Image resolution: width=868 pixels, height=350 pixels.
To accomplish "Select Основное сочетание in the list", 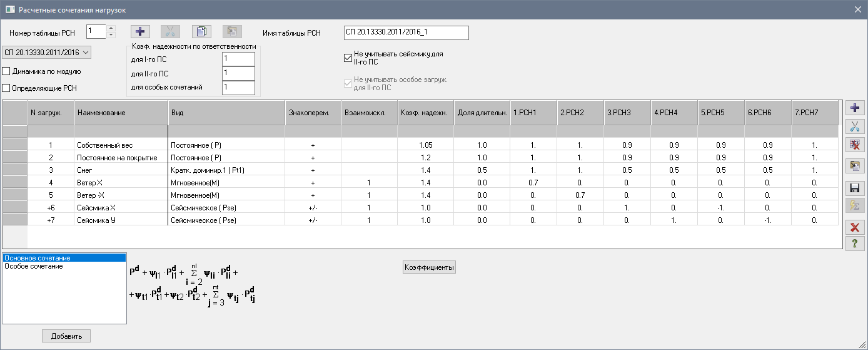I will [x=38, y=258].
